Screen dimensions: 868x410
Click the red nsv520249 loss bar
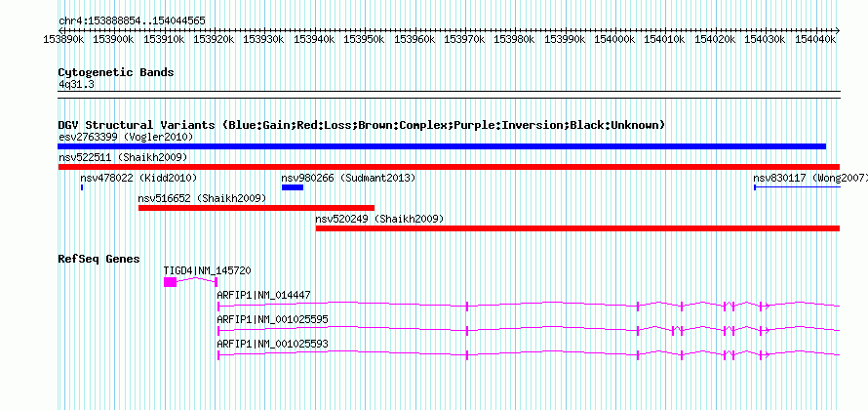coord(578,228)
